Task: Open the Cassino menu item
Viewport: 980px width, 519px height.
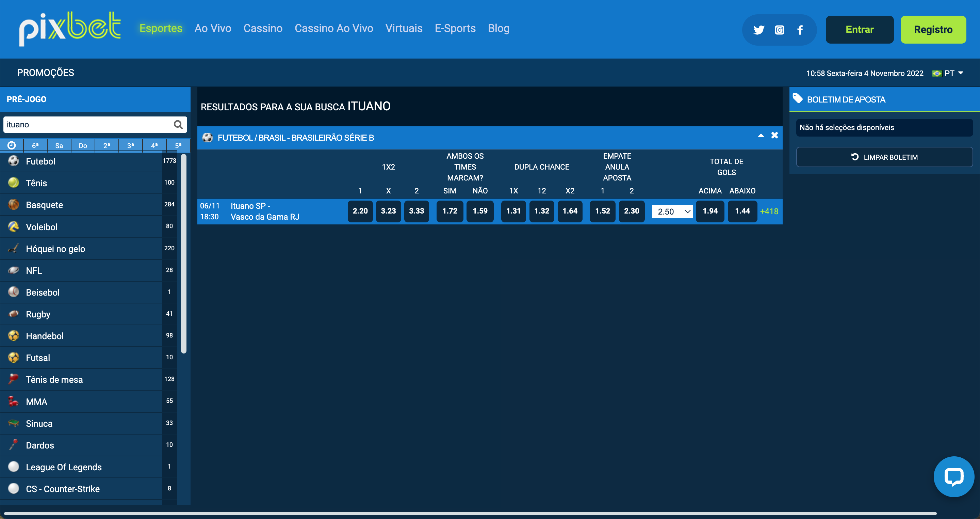Action: (x=263, y=29)
